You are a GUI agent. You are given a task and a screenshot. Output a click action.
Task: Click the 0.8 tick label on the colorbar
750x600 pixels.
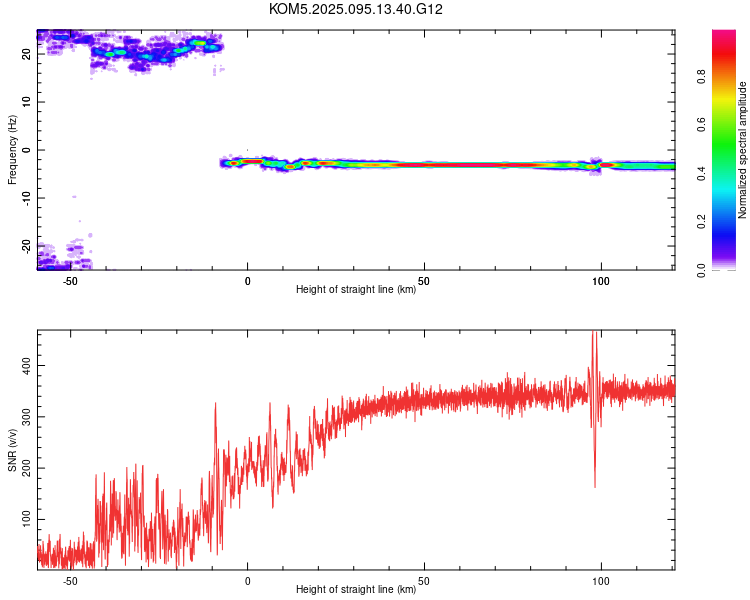[701, 77]
